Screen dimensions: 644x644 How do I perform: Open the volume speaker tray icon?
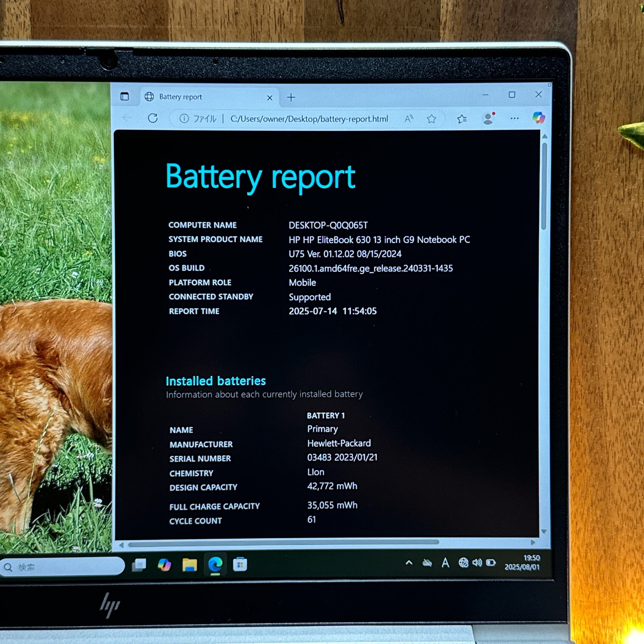477,563
